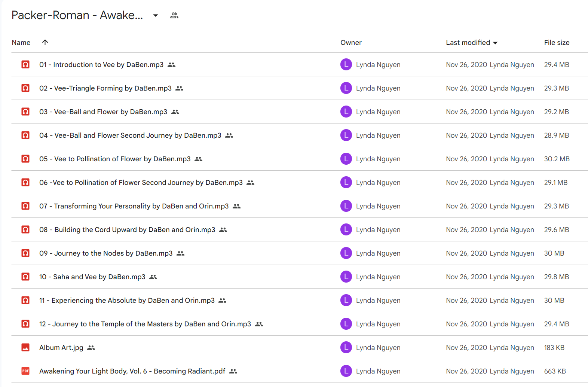
Task: Select 07 - Transforming Your Personality file
Action: 134,206
